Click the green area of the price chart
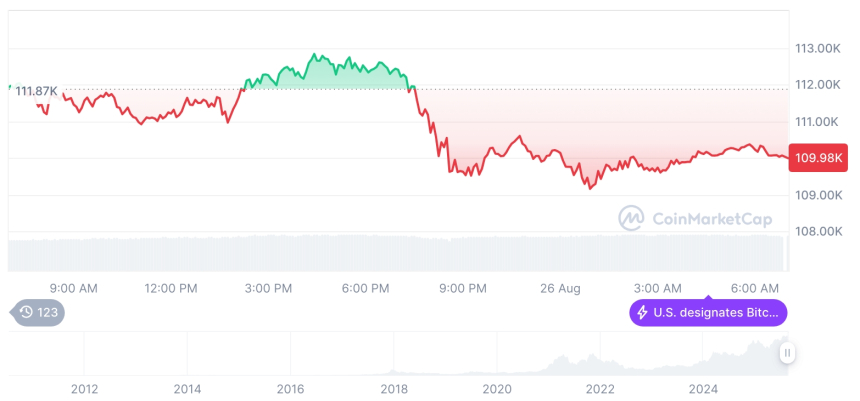The height and width of the screenshot is (401, 860). click(330, 76)
